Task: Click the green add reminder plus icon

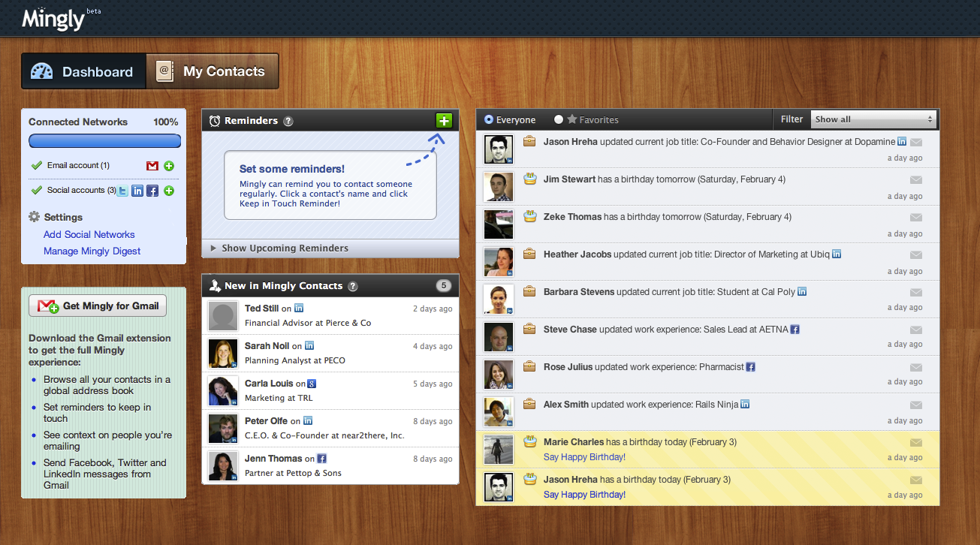Action: pyautogui.click(x=443, y=120)
